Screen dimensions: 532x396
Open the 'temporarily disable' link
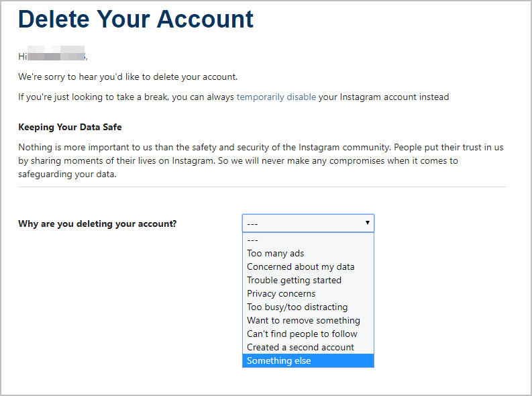click(x=276, y=97)
